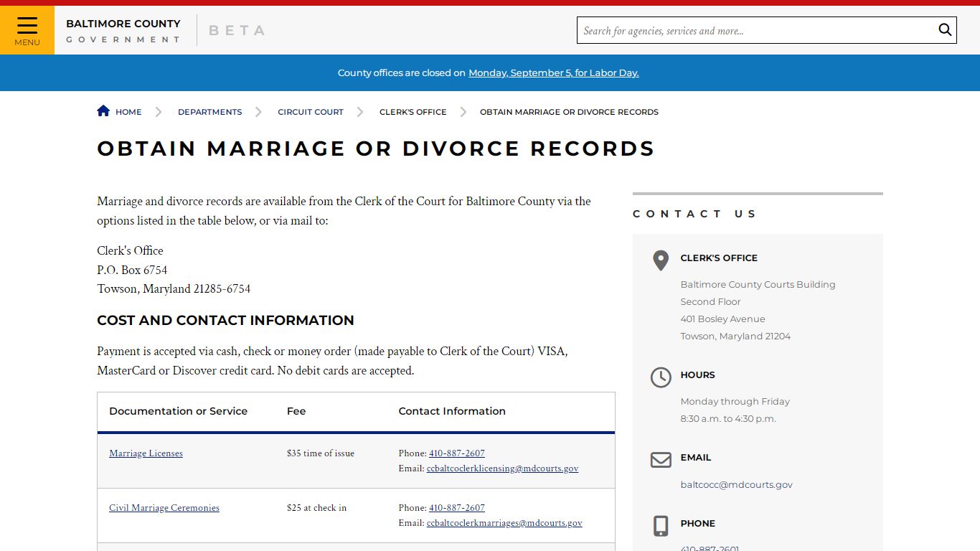980x551 pixels.
Task: Click the Obtain Marriage or Divorce Records title
Action: pos(376,149)
